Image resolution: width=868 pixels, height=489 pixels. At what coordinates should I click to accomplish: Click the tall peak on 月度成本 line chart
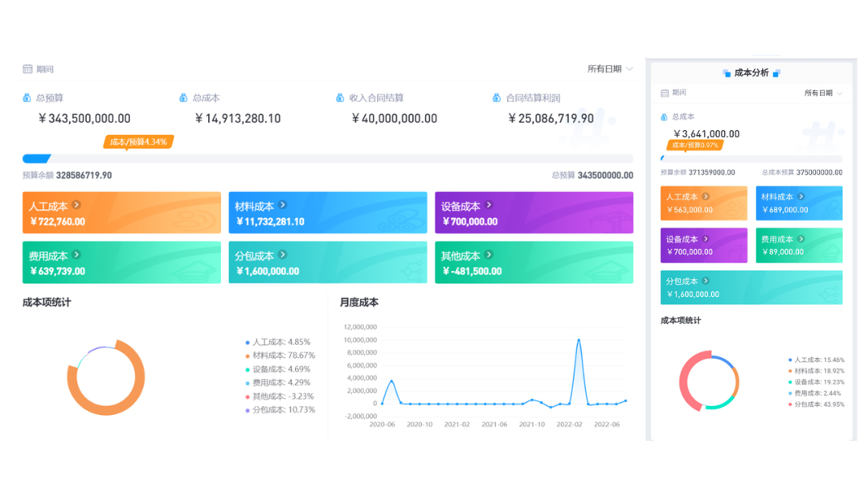coord(579,340)
